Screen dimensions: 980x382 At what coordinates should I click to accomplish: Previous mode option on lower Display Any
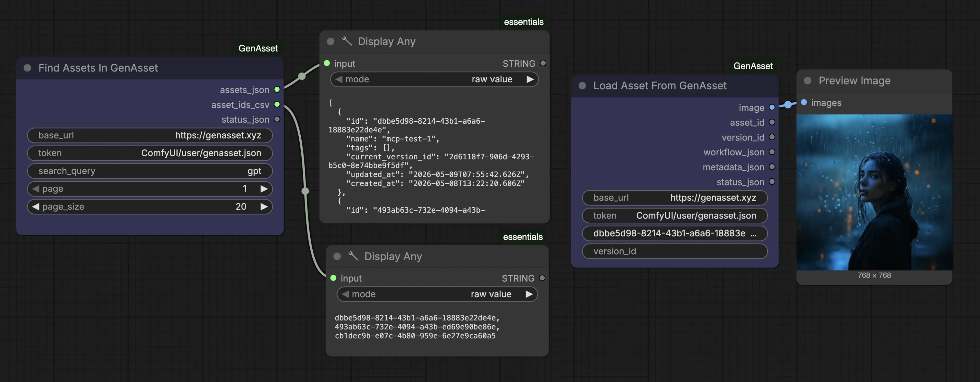346,295
